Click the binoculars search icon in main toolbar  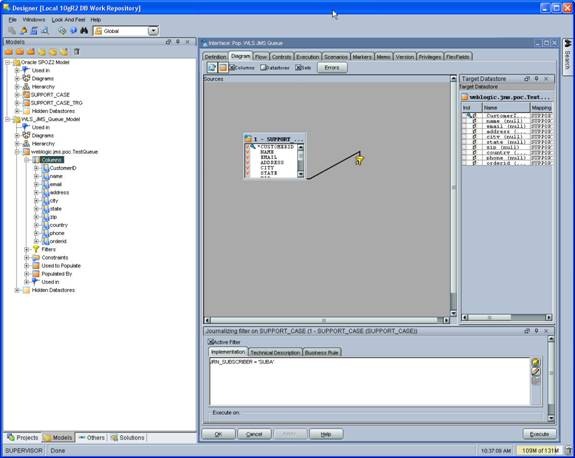[84, 31]
